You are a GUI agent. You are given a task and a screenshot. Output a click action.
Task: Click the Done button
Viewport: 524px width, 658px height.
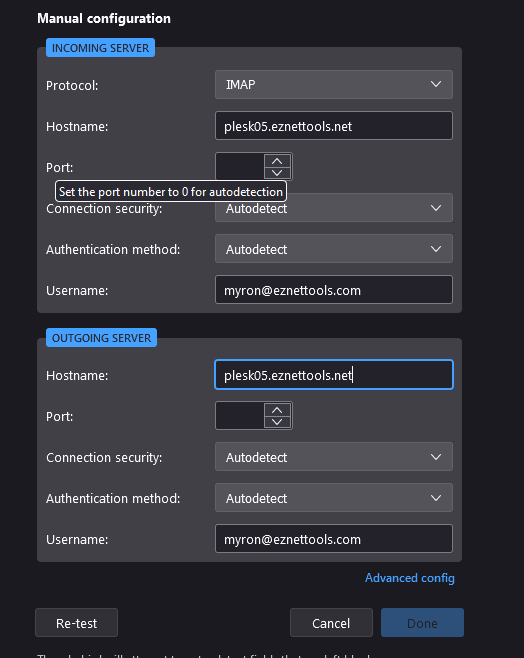click(422, 623)
